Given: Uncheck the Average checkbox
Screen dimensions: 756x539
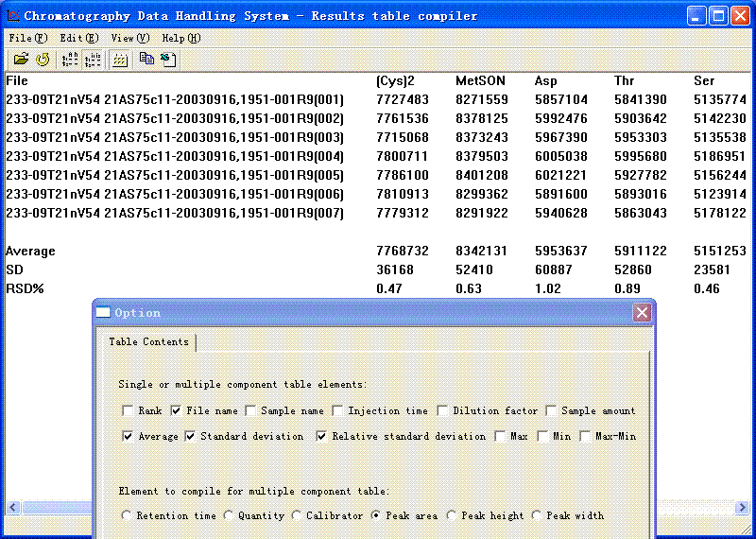Looking at the screenshot, I should (128, 436).
